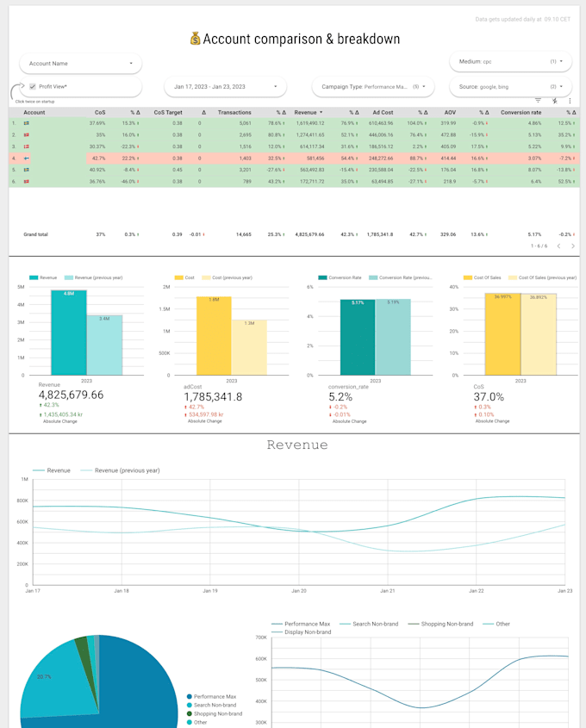Go to previous table page arrow

tap(558, 246)
